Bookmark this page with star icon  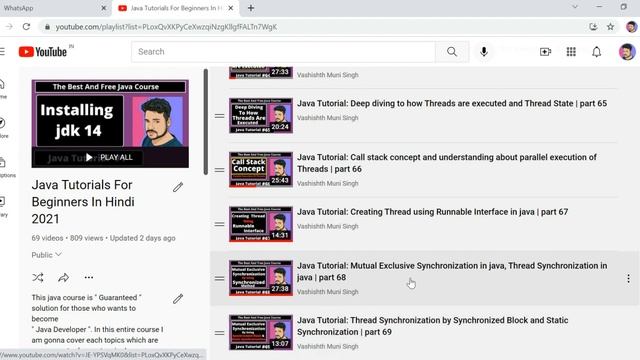click(610, 27)
